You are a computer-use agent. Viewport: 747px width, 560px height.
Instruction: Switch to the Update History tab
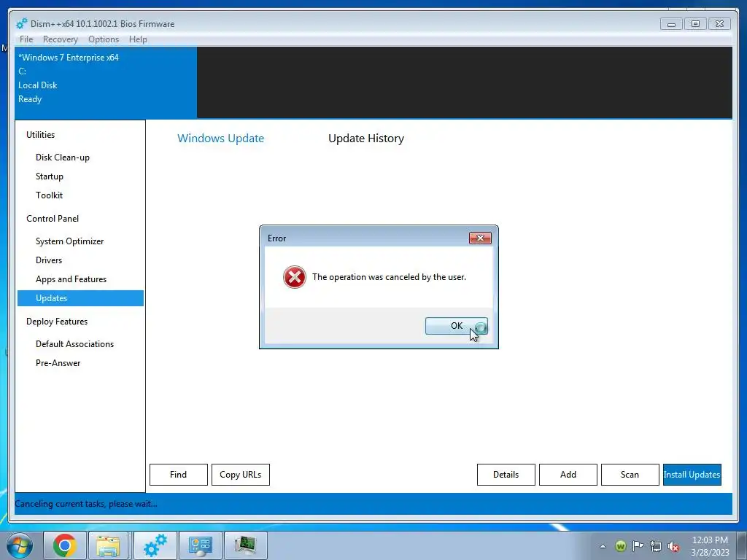(366, 138)
